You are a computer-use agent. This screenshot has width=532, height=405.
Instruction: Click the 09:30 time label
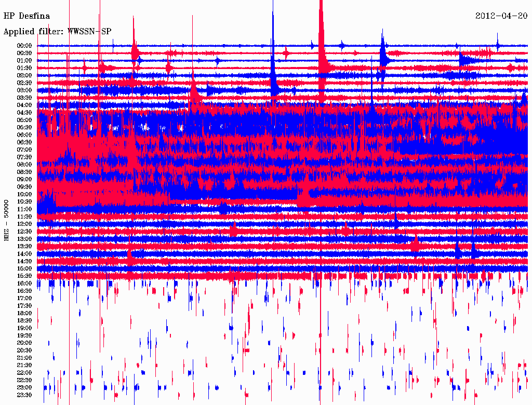tap(24, 186)
